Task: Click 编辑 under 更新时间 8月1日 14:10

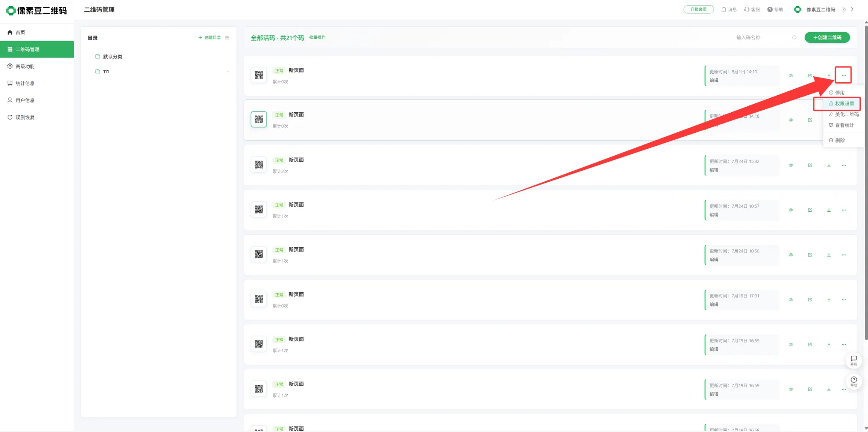Action: [714, 80]
